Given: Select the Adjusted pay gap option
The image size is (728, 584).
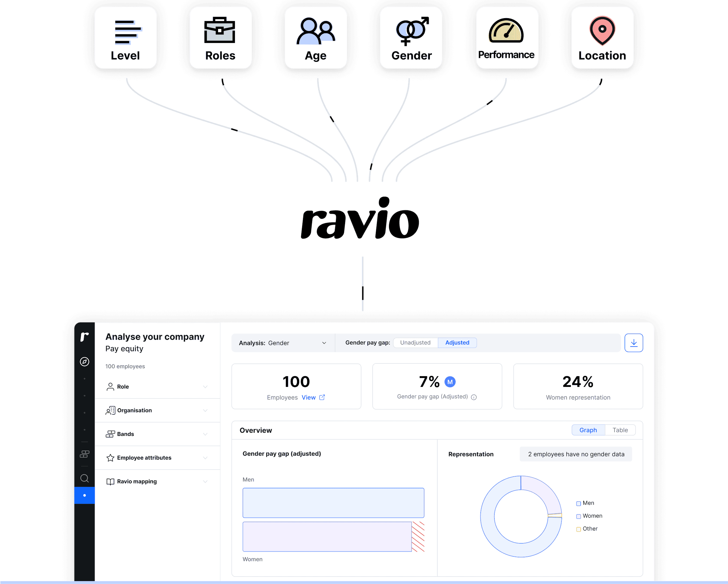Looking at the screenshot, I should click(x=457, y=343).
